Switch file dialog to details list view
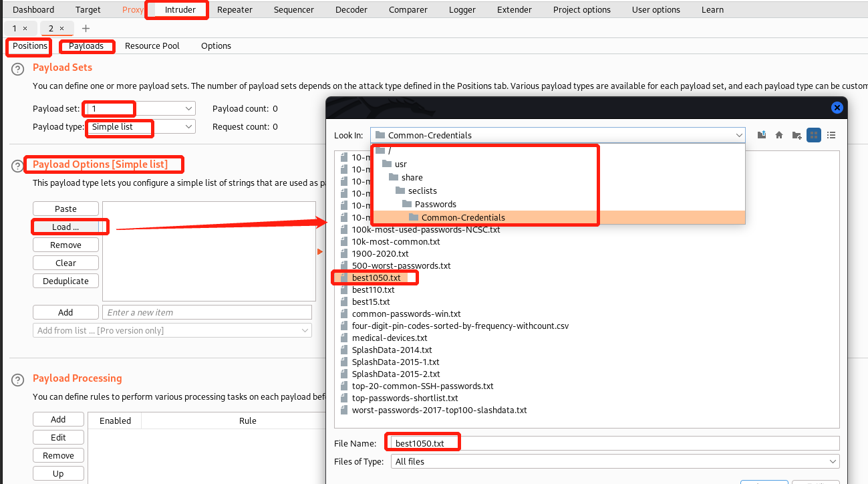This screenshot has height=484, width=868. point(831,135)
